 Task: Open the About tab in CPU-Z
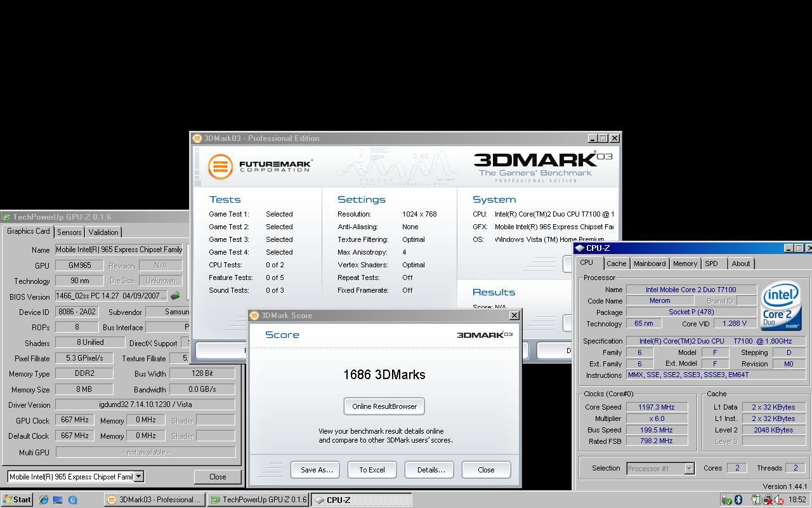tap(741, 264)
